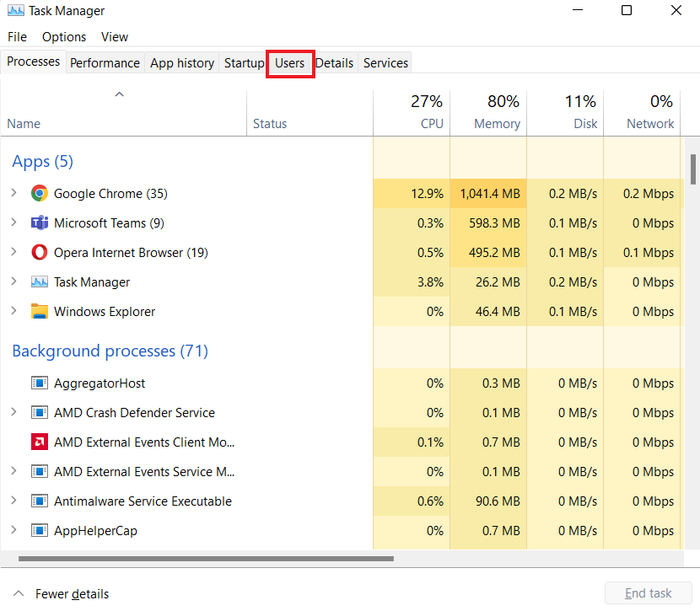Click the AMD Crash Defender Service icon
Screen dimensions: 700x611
40,413
